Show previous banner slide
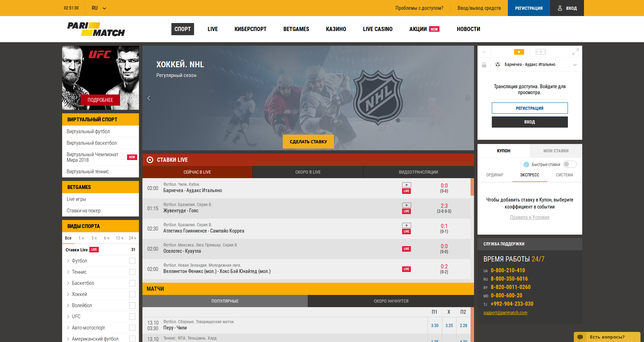644x342 pixels. (x=149, y=98)
